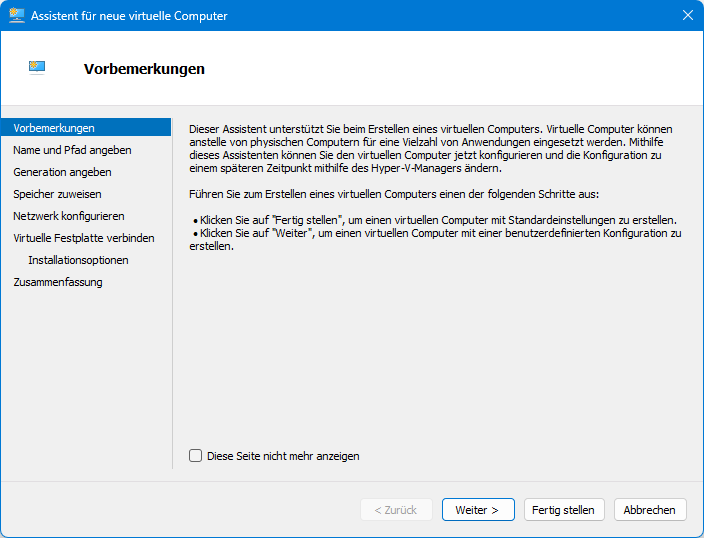Jump to the 'Speicher zuweisen' step

[57, 194]
